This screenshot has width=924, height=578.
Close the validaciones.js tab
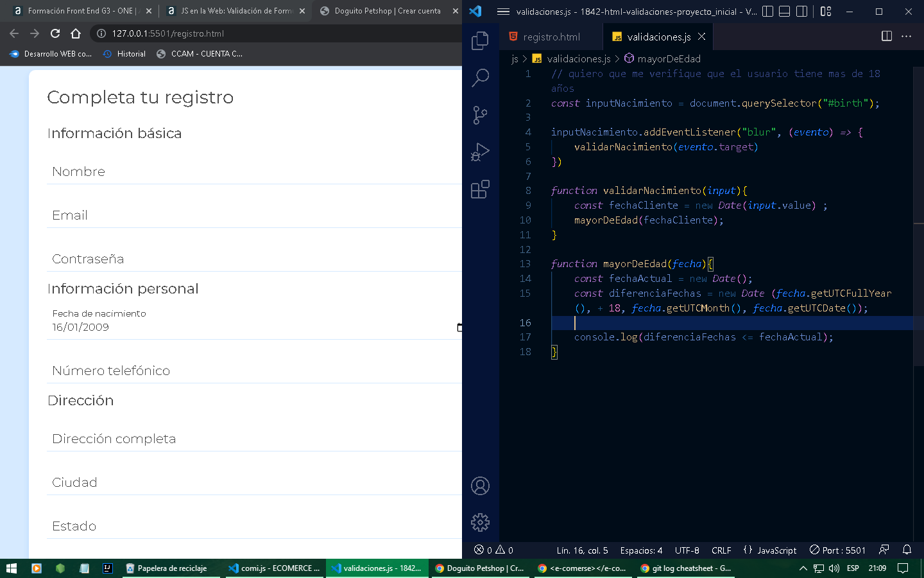pos(702,37)
